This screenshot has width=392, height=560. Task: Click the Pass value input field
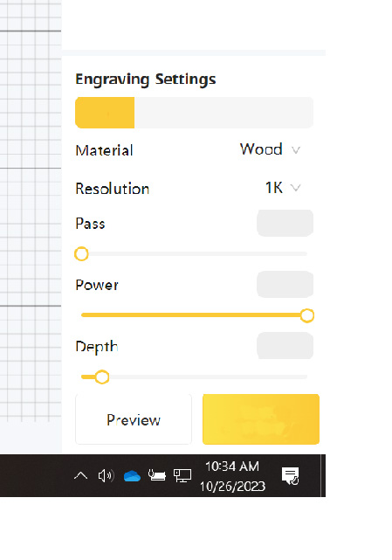tap(285, 224)
